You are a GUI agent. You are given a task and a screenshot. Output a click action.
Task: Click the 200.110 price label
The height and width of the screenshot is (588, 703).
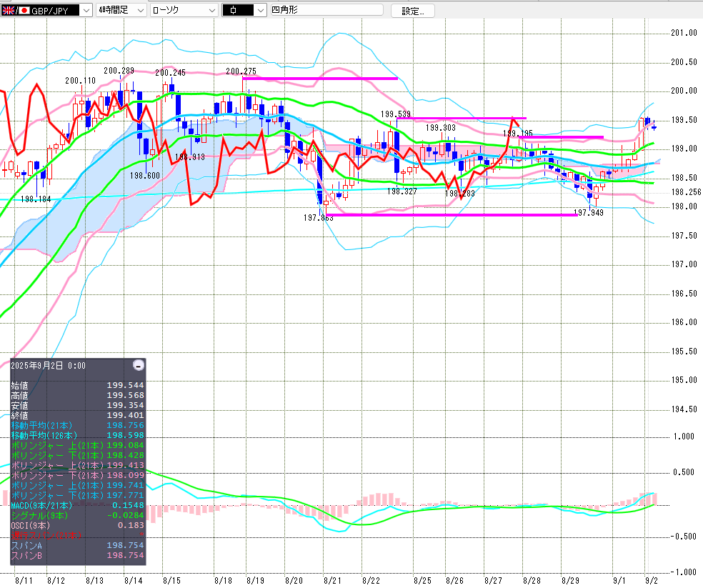[80, 80]
